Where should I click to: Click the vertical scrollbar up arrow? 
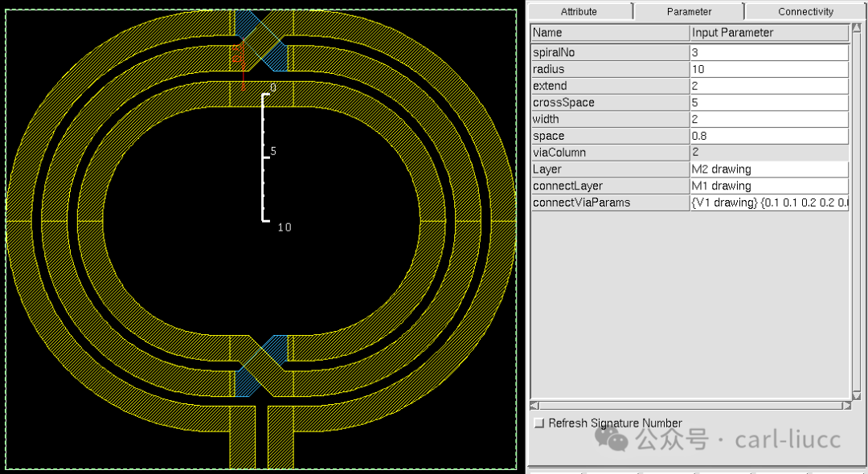click(x=857, y=27)
